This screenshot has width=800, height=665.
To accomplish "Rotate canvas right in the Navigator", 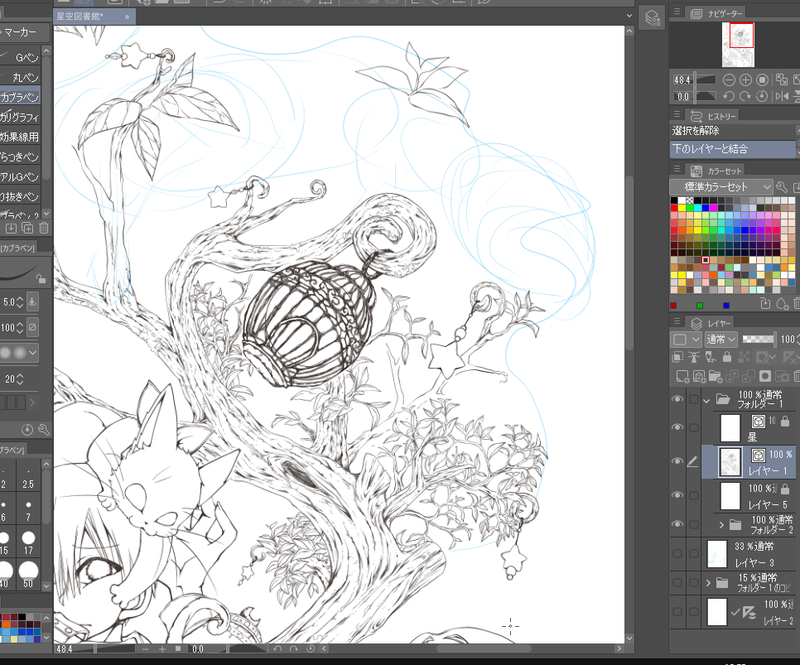I will click(745, 96).
